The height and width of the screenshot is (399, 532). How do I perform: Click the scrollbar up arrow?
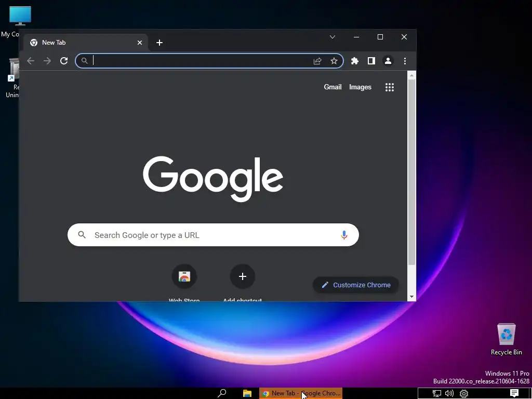pyautogui.click(x=411, y=75)
